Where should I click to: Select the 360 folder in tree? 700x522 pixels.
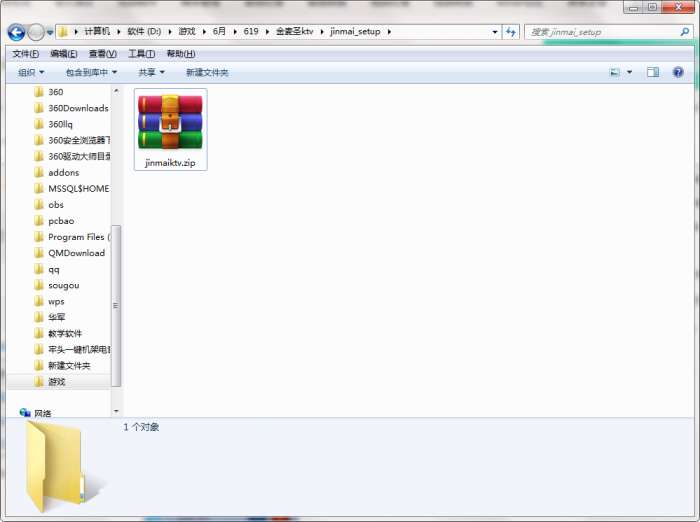pos(55,92)
